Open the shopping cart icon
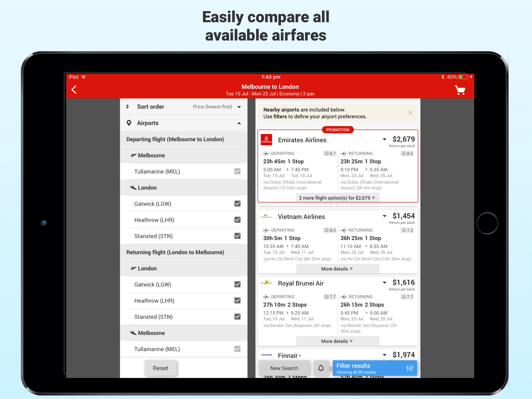Viewport: 532px width, 399px height. (x=460, y=90)
